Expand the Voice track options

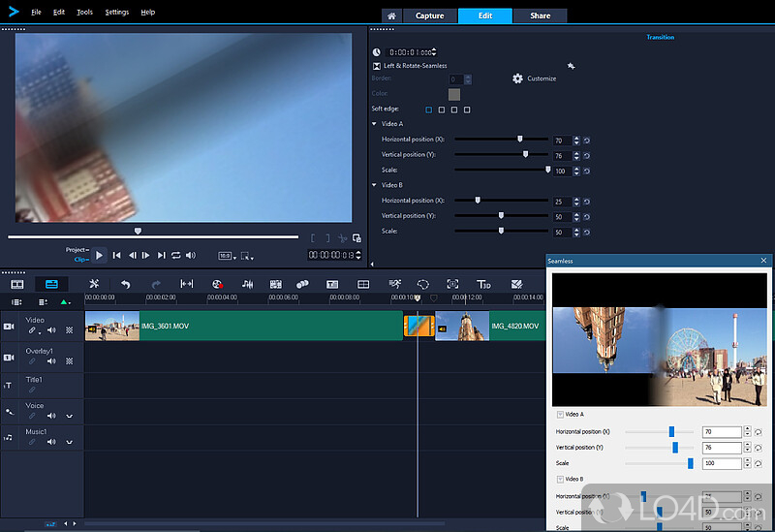tap(69, 416)
